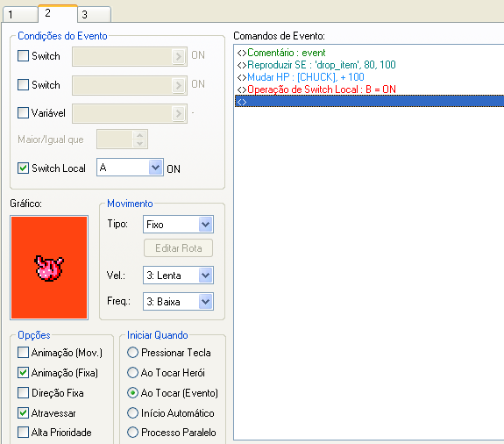The height and width of the screenshot is (444, 504).
Task: Enable the first Switch condition checkbox
Action: 23,56
